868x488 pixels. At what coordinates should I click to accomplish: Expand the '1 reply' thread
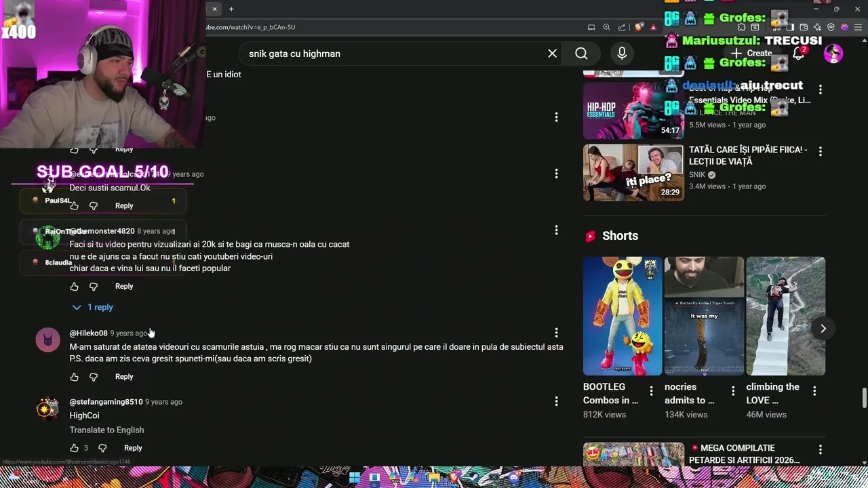pos(93,307)
